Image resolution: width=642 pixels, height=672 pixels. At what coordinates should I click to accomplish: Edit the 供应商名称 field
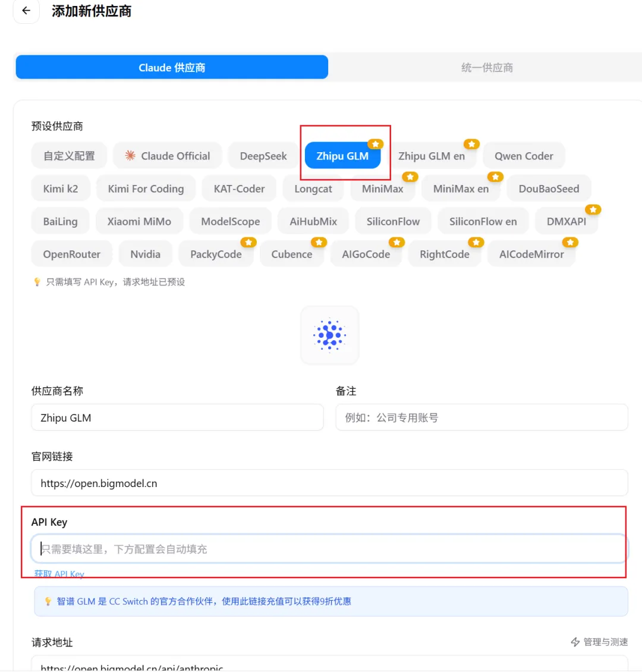click(x=177, y=417)
